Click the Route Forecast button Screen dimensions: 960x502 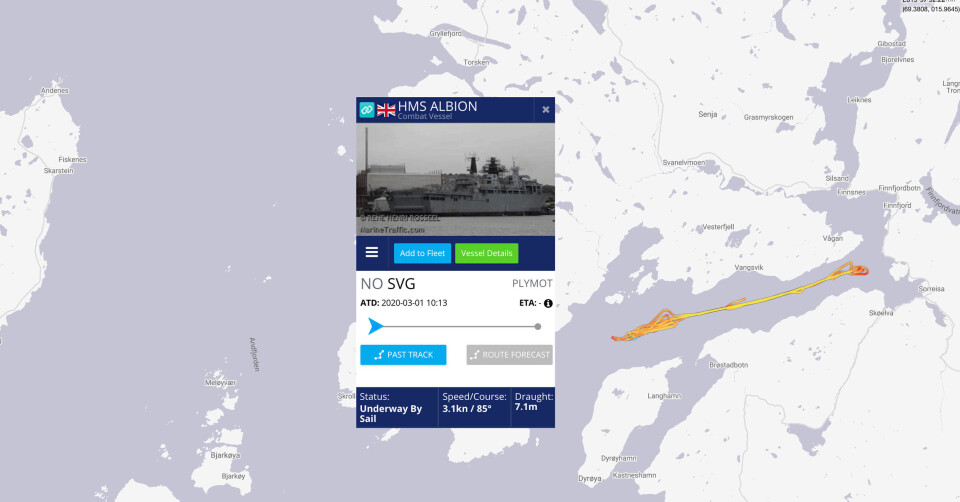[509, 355]
